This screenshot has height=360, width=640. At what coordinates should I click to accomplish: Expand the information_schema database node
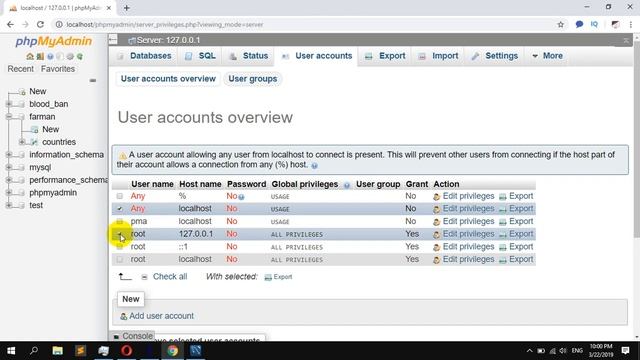point(9,155)
